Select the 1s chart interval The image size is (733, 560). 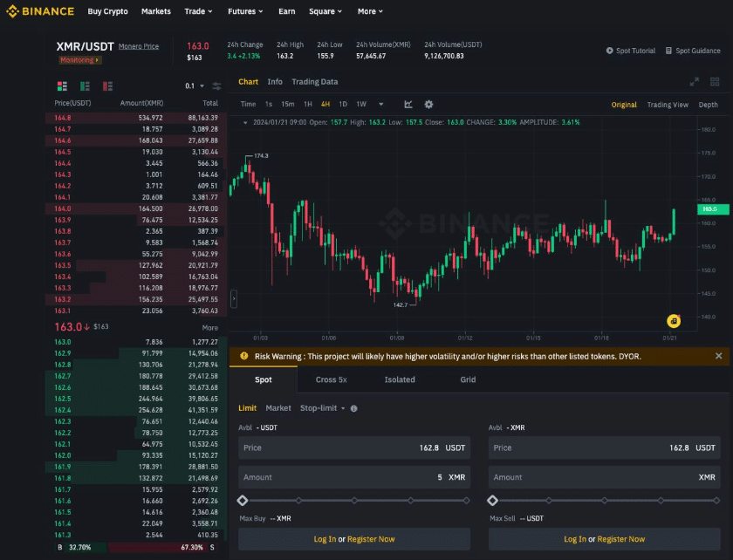coord(269,105)
